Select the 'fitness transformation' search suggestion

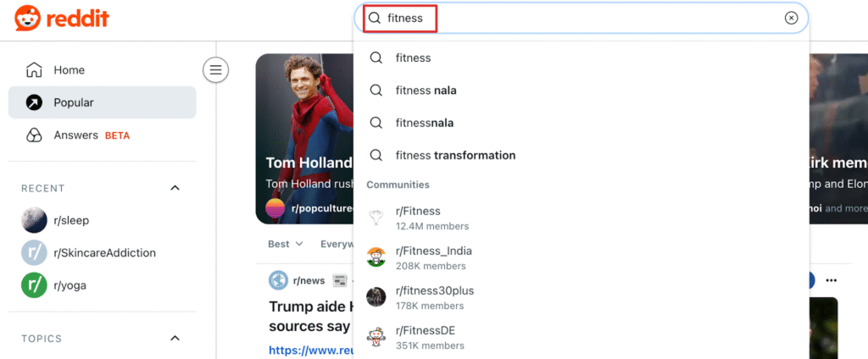tap(455, 155)
